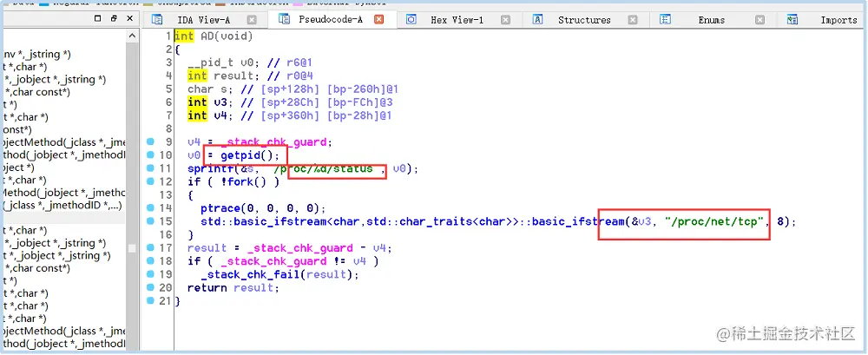Click the fork() call on line 12
Image resolution: width=868 pixels, height=355 pixels.
tap(248, 182)
